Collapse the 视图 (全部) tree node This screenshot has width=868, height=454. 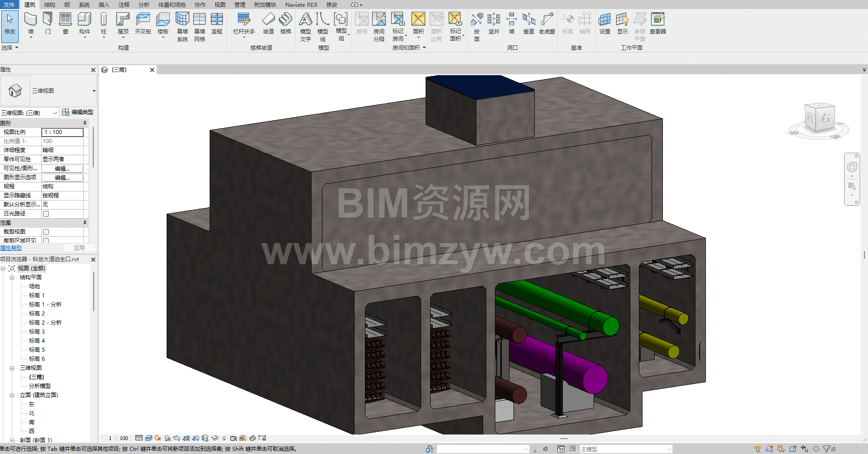(x=3, y=268)
